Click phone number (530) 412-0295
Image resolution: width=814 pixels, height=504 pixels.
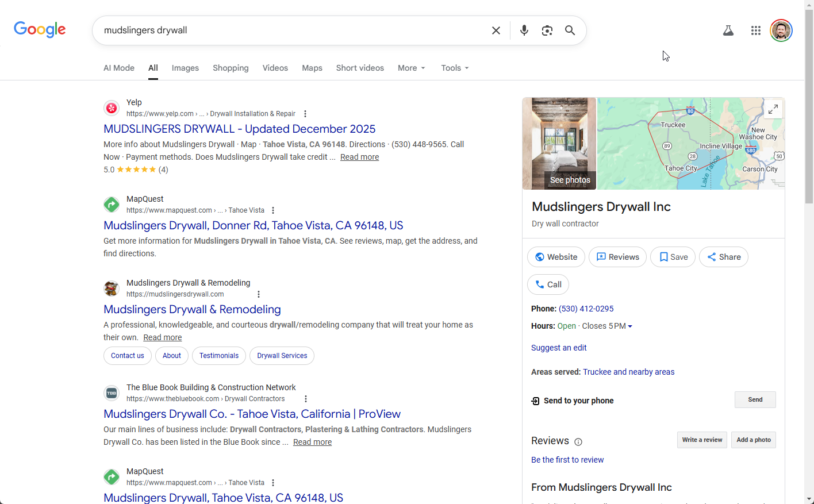tap(586, 309)
